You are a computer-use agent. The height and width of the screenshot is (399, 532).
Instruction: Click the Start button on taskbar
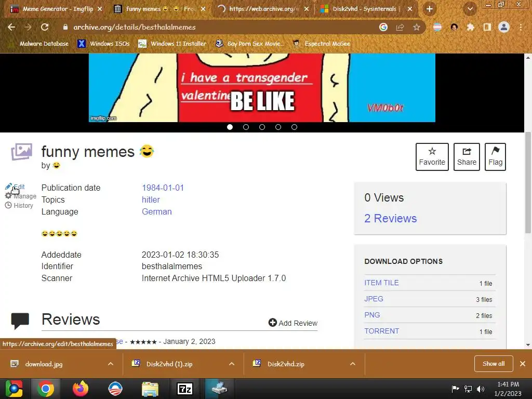pyautogui.click(x=14, y=389)
